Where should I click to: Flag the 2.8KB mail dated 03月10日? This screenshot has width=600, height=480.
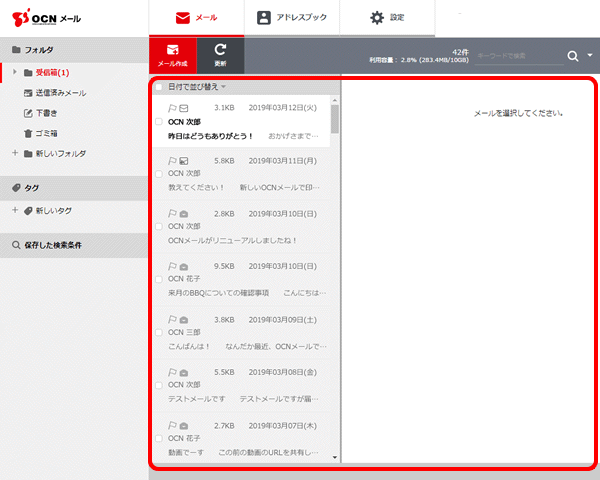[172, 214]
